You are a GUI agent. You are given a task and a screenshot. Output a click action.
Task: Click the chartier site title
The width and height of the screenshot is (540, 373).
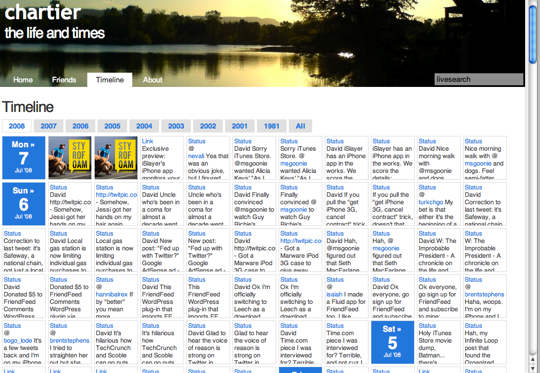(x=43, y=12)
